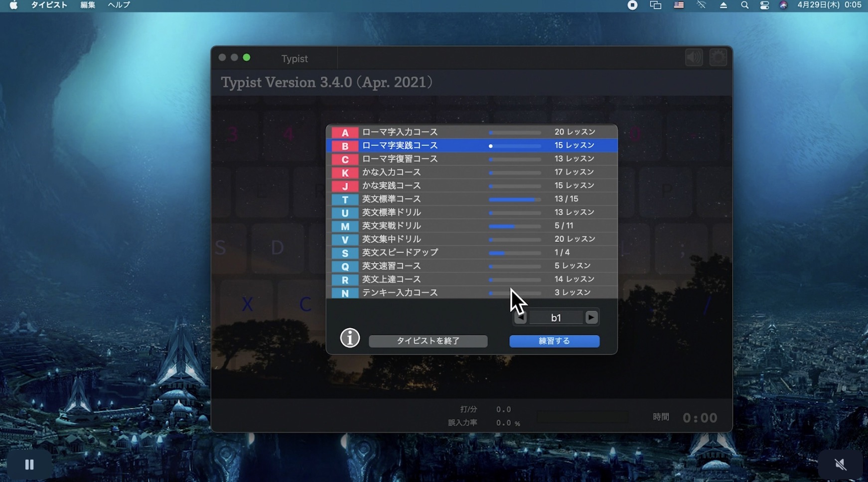
Task: Click the 13 / 15 lesson count
Action: pyautogui.click(x=566, y=199)
